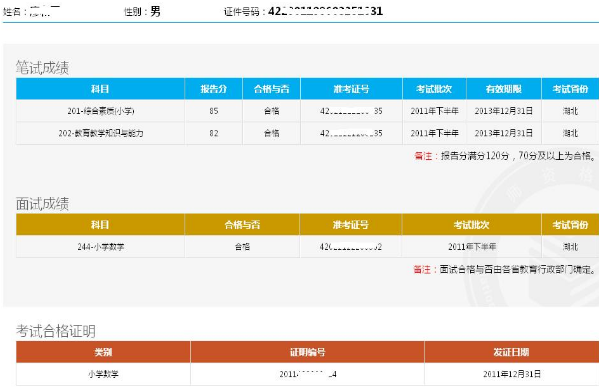Select the 证件号码 number at top

(325, 11)
